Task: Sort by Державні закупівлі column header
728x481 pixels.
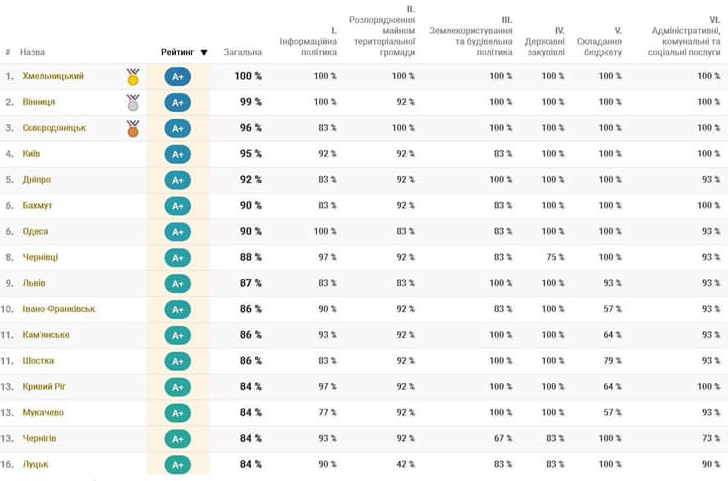Action: point(544,47)
